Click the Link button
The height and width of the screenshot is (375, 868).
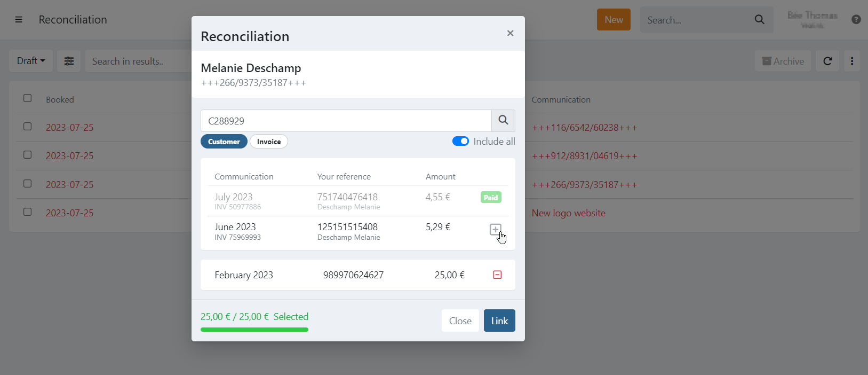[499, 321]
